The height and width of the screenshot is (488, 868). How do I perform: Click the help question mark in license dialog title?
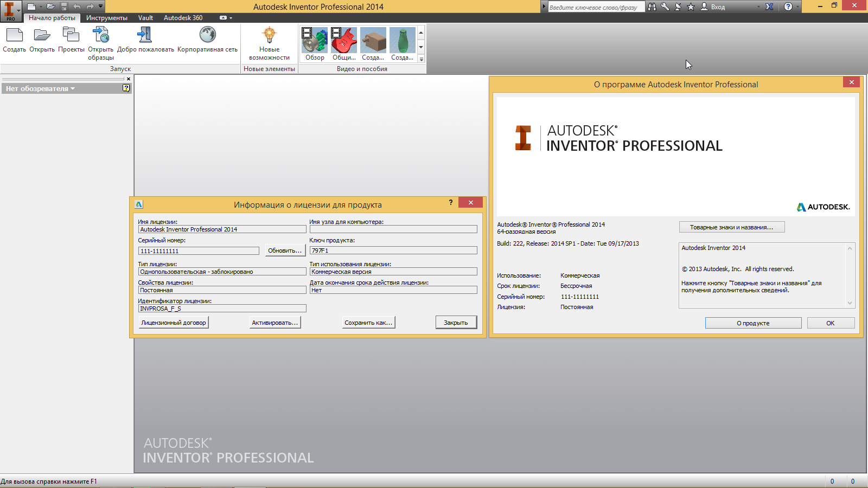pos(450,202)
